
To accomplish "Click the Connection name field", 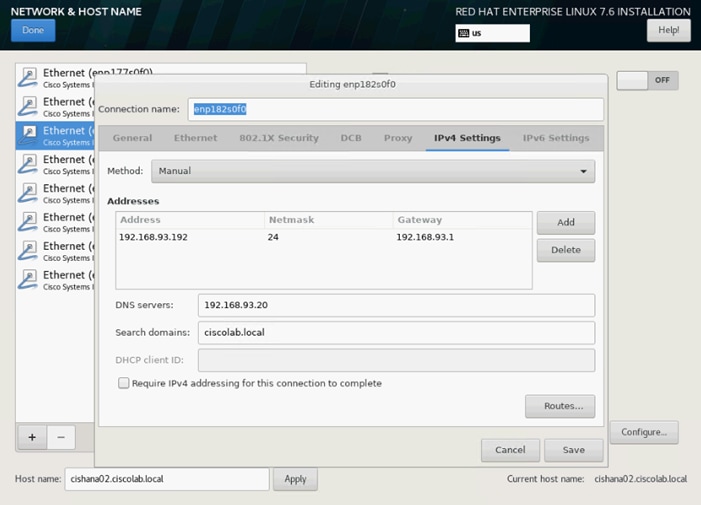I will 396,109.
